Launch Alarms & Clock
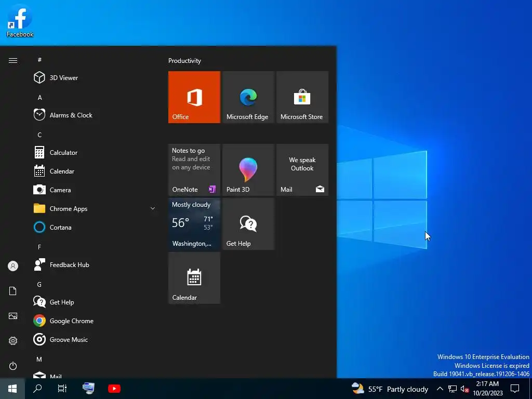This screenshot has width=532, height=399. (x=95, y=115)
